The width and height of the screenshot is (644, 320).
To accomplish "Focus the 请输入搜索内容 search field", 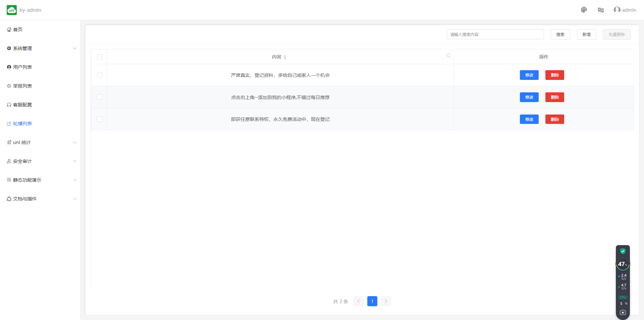I will [495, 34].
